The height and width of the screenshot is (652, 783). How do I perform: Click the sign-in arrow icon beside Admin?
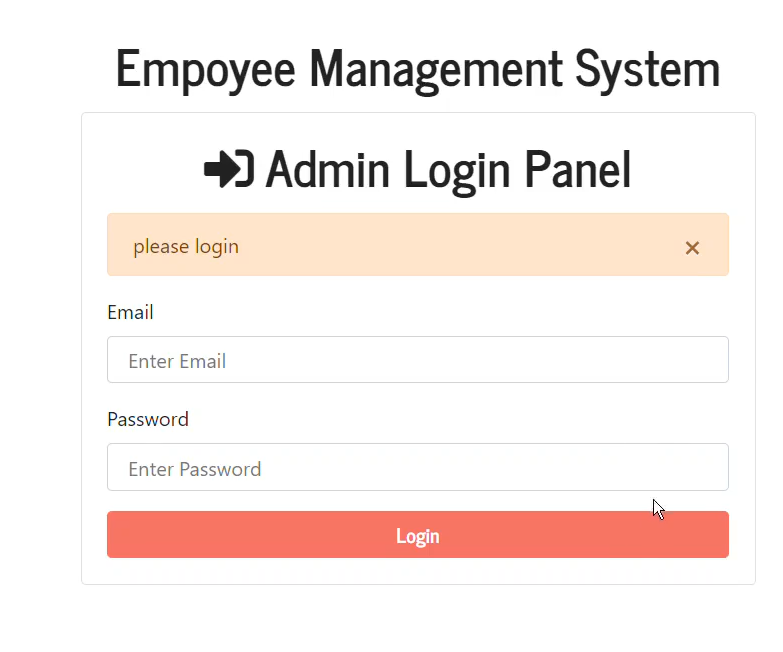point(228,169)
